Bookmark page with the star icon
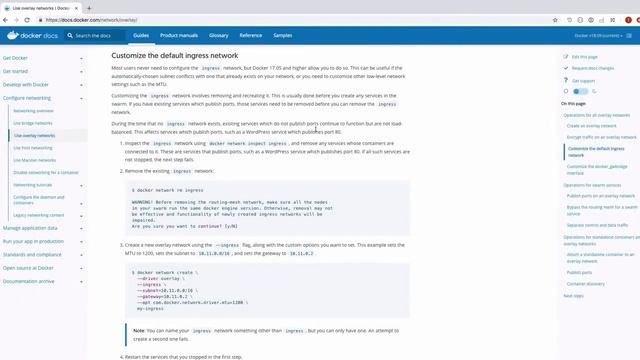The width and height of the screenshot is (640, 360). 555,20
